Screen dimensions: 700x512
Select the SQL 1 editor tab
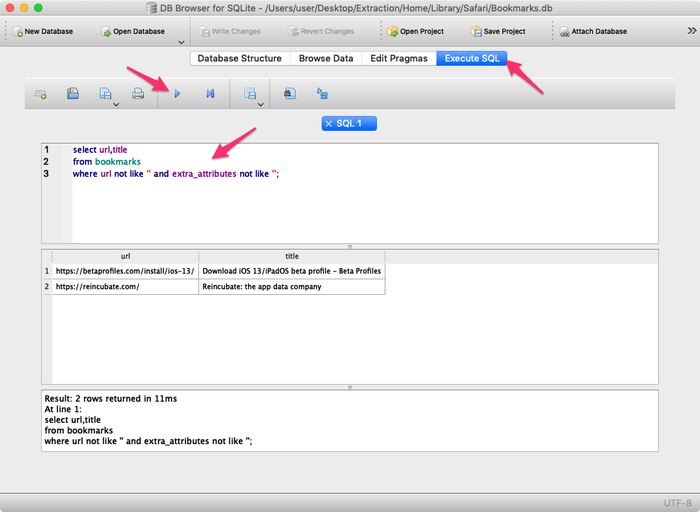[349, 124]
